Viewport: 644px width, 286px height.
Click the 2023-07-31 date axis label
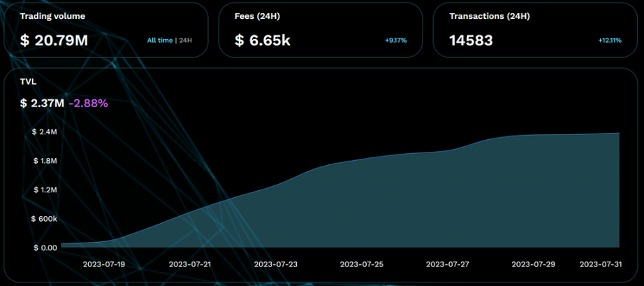point(600,264)
